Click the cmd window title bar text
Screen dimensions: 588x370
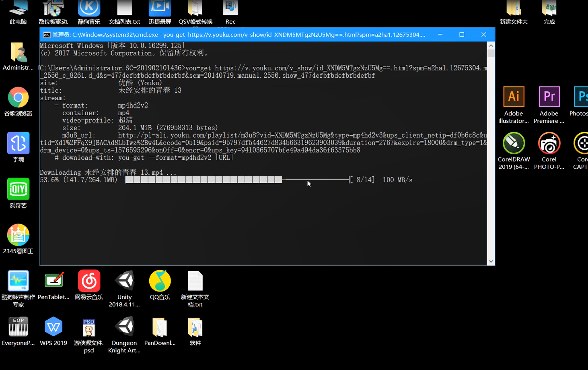(239, 35)
